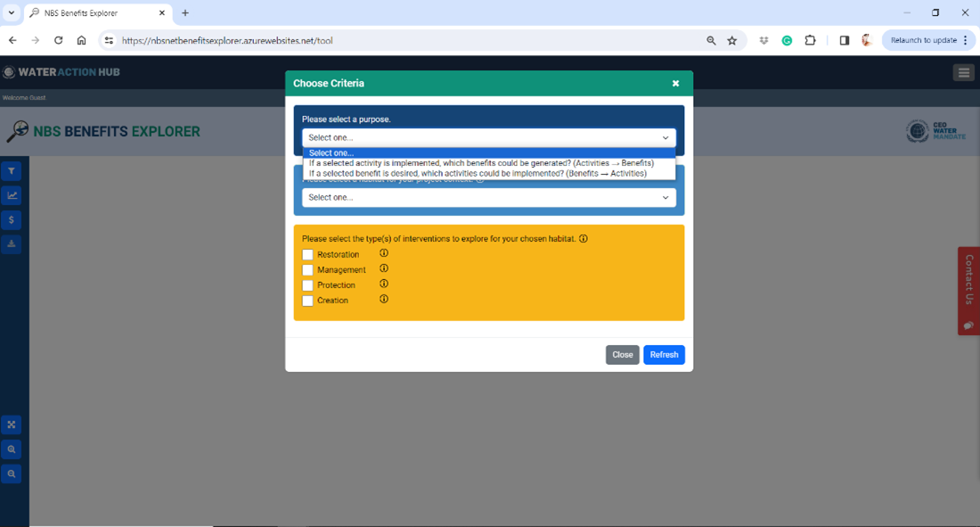Click the Relaunch to update button
980x527 pixels.
pos(928,40)
